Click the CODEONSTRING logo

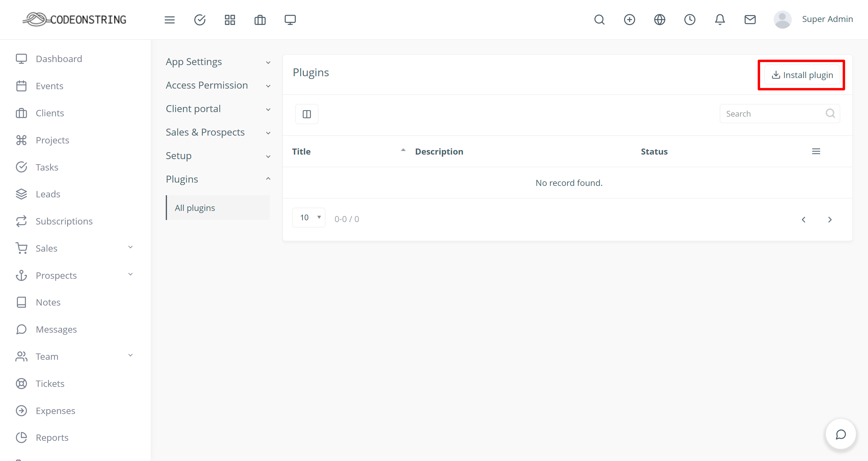pos(74,20)
